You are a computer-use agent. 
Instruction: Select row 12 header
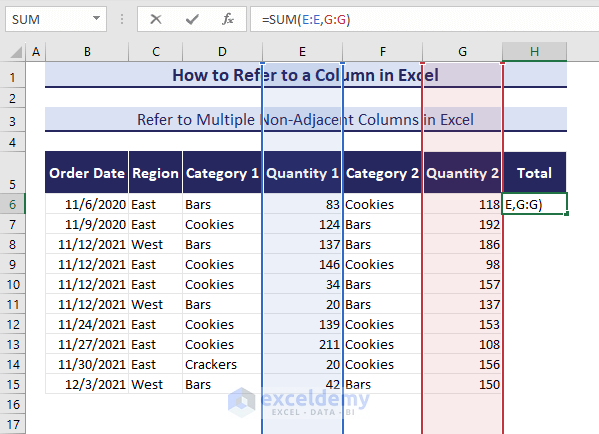pyautogui.click(x=13, y=324)
